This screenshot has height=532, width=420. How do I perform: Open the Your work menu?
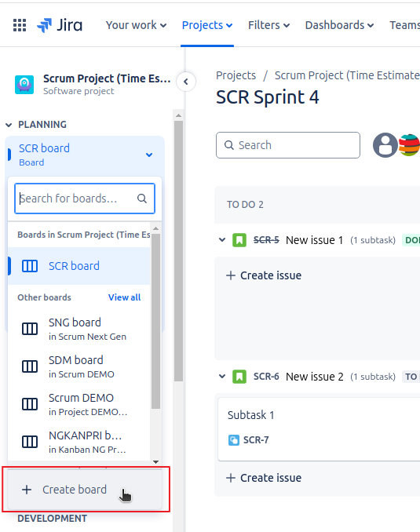[136, 25]
